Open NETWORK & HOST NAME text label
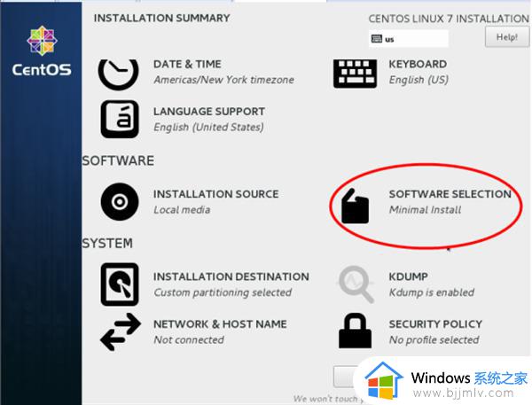Viewport: 532px width, 405px height. [x=220, y=324]
